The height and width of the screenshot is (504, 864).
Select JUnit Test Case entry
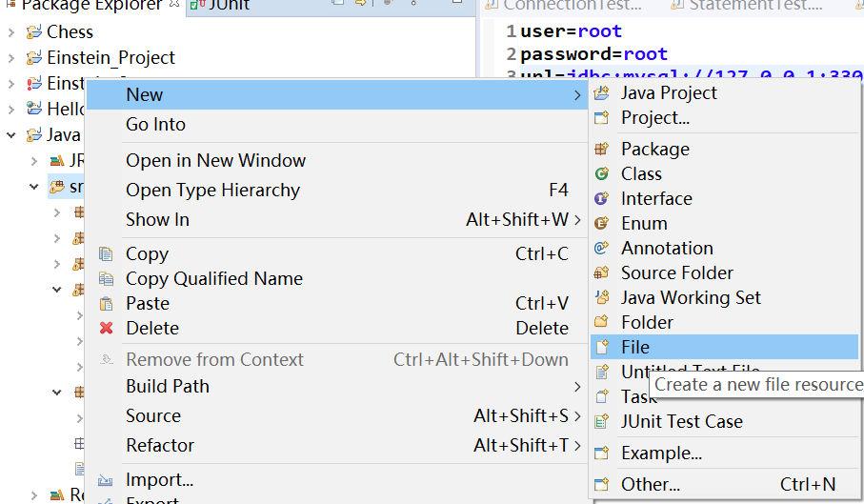[724, 421]
